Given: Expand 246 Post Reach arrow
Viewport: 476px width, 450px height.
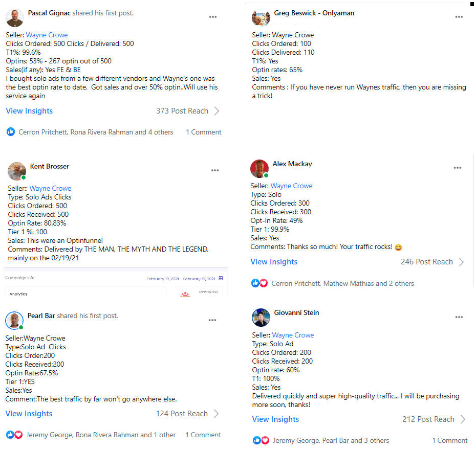Looking at the screenshot, I should pos(461,262).
